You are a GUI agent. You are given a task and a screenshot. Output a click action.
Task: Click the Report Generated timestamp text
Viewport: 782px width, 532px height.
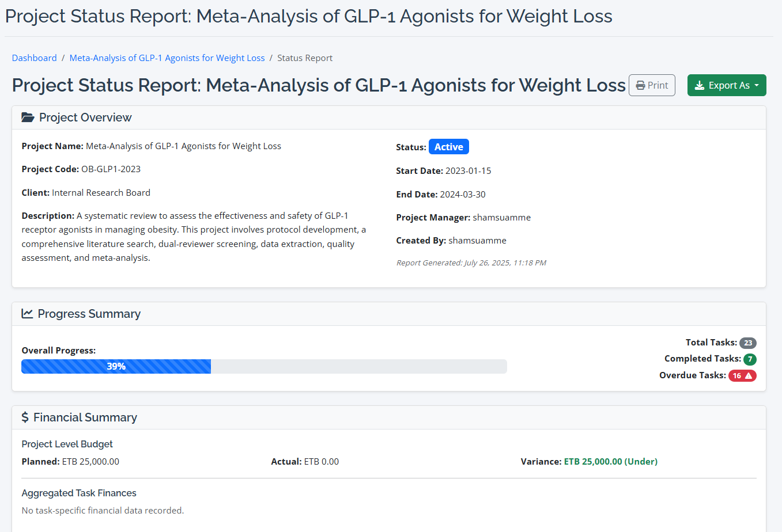pyautogui.click(x=471, y=263)
